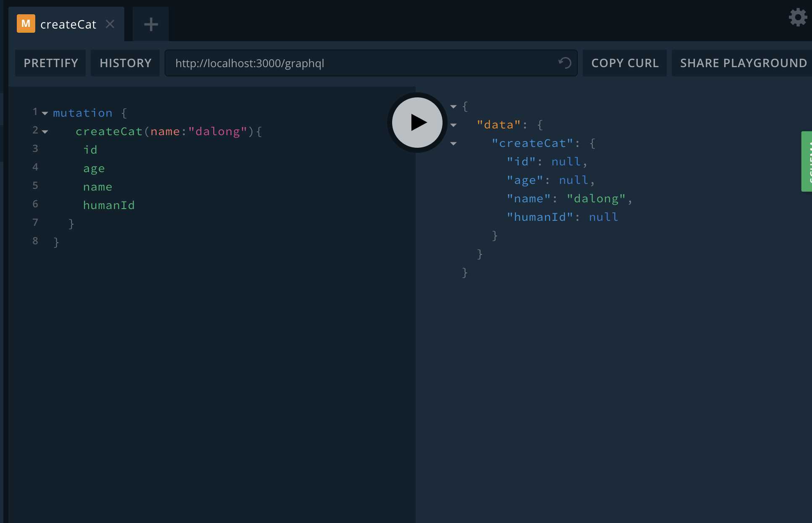Click the Add new tab plus icon
812x523 pixels.
click(150, 24)
